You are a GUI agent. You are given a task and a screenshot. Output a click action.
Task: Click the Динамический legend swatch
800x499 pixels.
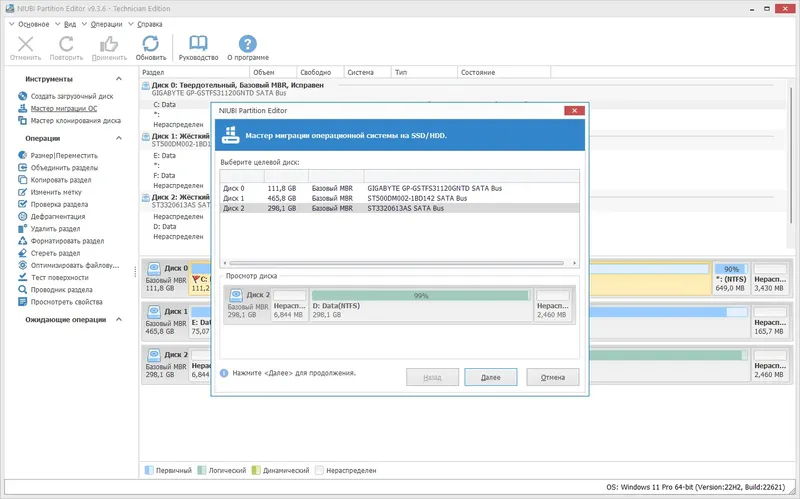point(256,470)
